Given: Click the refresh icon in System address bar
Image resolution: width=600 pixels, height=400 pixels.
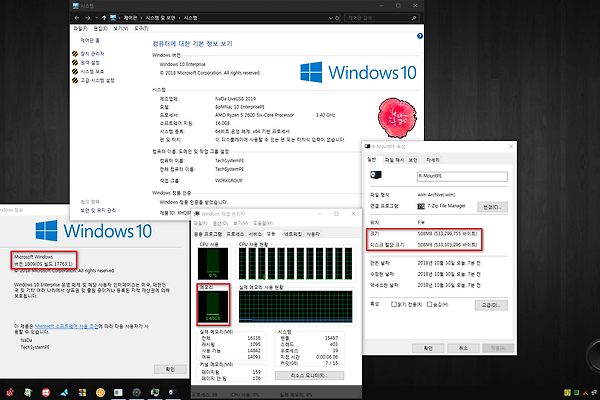Looking at the screenshot, I should coord(337,18).
